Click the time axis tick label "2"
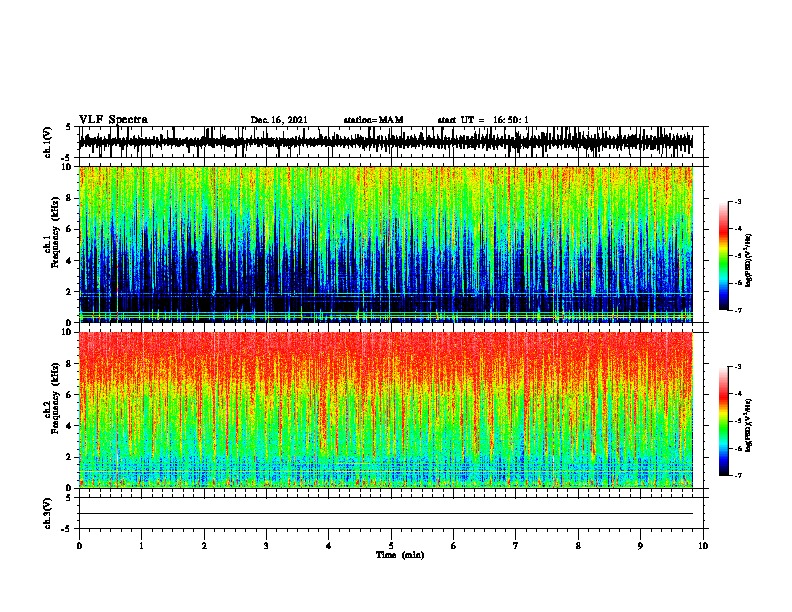 pos(204,546)
